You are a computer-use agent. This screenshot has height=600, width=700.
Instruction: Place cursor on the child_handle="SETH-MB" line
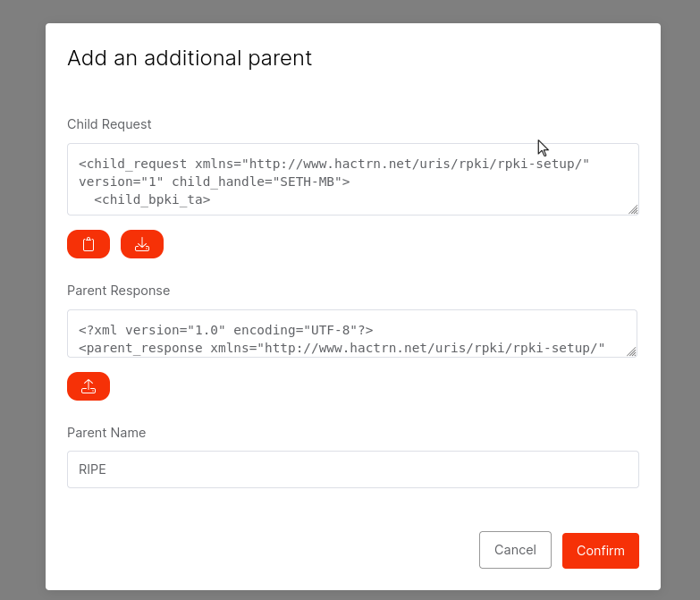click(214, 182)
